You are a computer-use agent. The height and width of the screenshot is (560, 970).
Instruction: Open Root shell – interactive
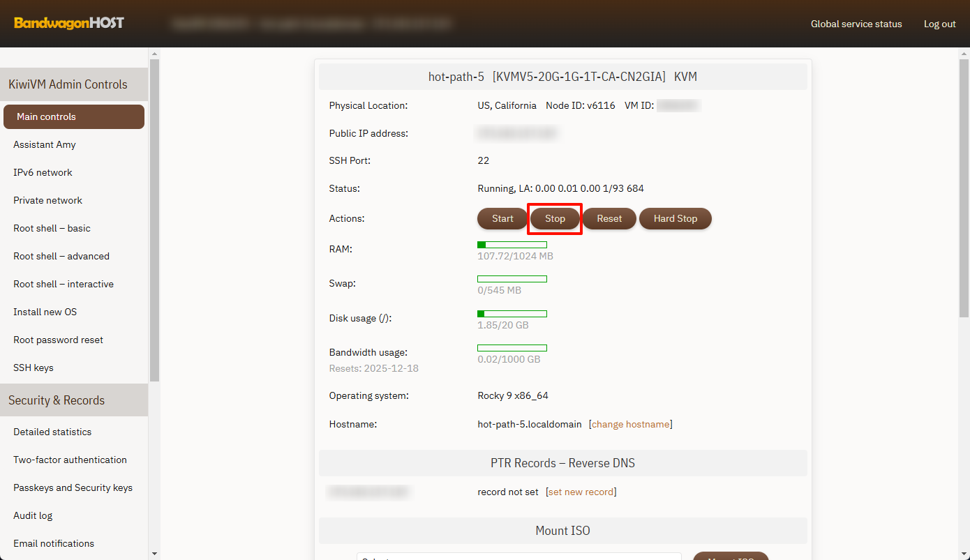pyautogui.click(x=63, y=284)
